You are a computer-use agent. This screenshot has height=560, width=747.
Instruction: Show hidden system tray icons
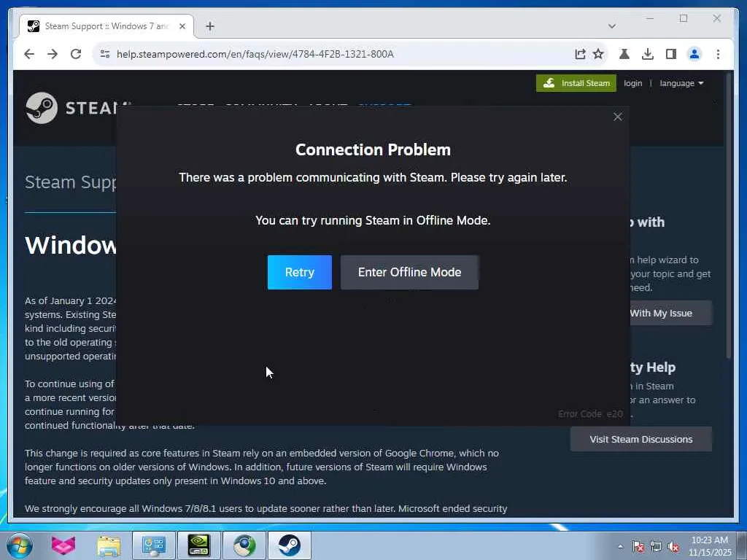(x=620, y=546)
